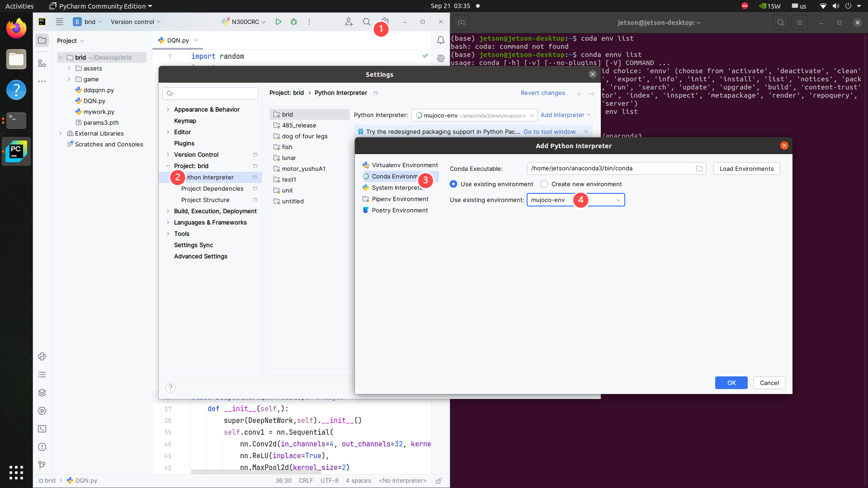The width and height of the screenshot is (868, 488).
Task: Select Use existing environment radio button
Action: tap(454, 184)
